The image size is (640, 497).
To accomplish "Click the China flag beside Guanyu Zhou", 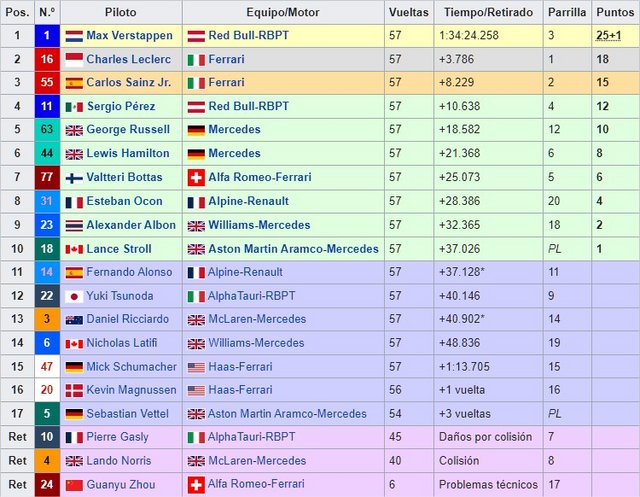I will 74,485.
